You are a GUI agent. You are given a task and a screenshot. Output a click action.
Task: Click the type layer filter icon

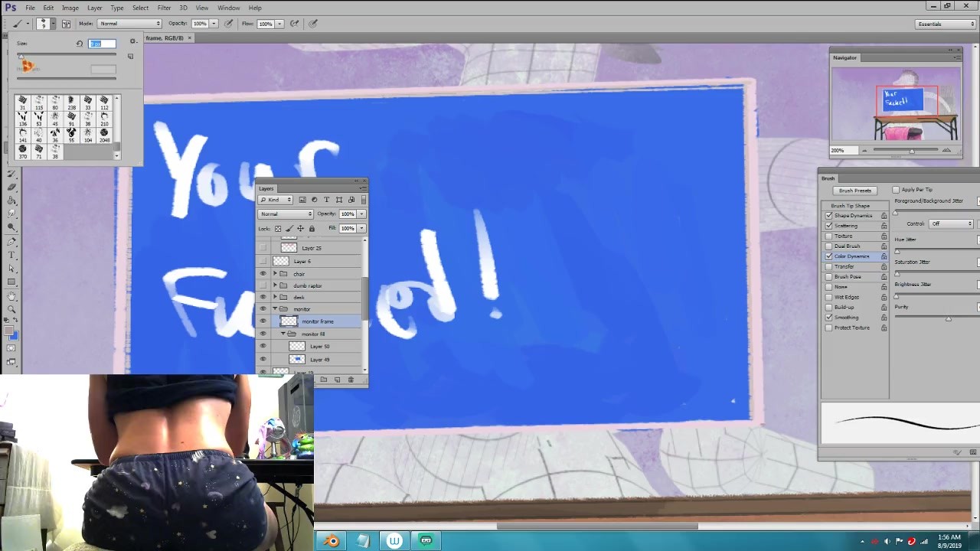326,200
